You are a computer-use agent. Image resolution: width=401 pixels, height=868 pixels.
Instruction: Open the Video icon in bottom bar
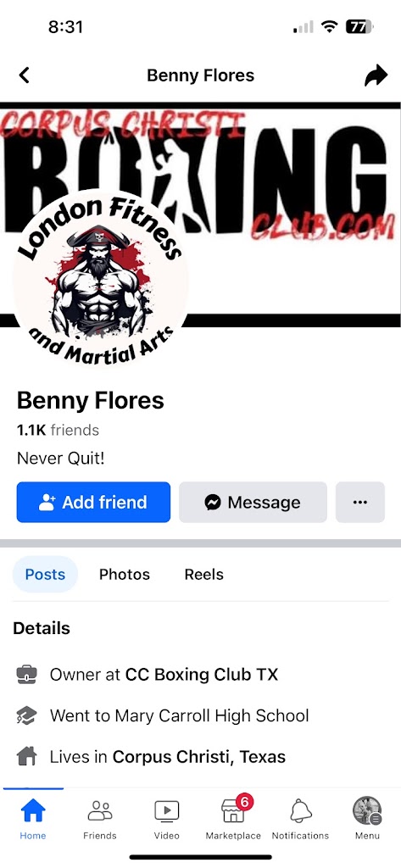[166, 811]
